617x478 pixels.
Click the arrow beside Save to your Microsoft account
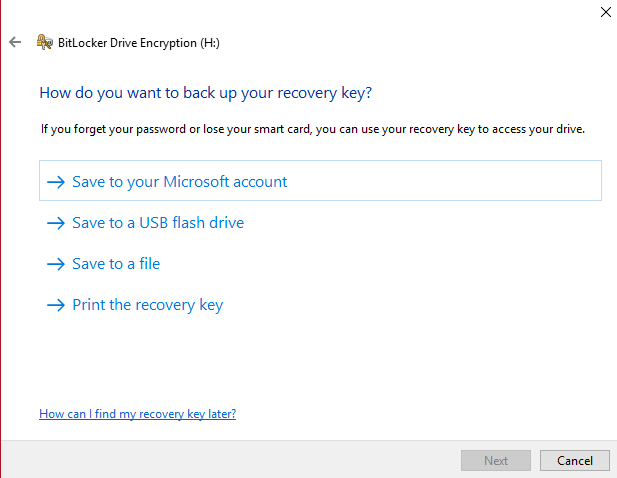click(x=56, y=182)
